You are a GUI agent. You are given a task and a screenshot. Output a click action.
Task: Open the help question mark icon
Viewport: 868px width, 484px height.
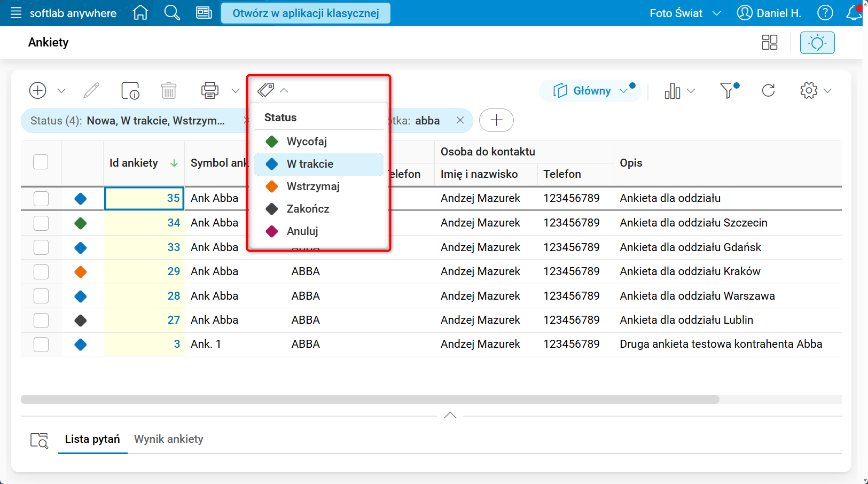(x=825, y=13)
